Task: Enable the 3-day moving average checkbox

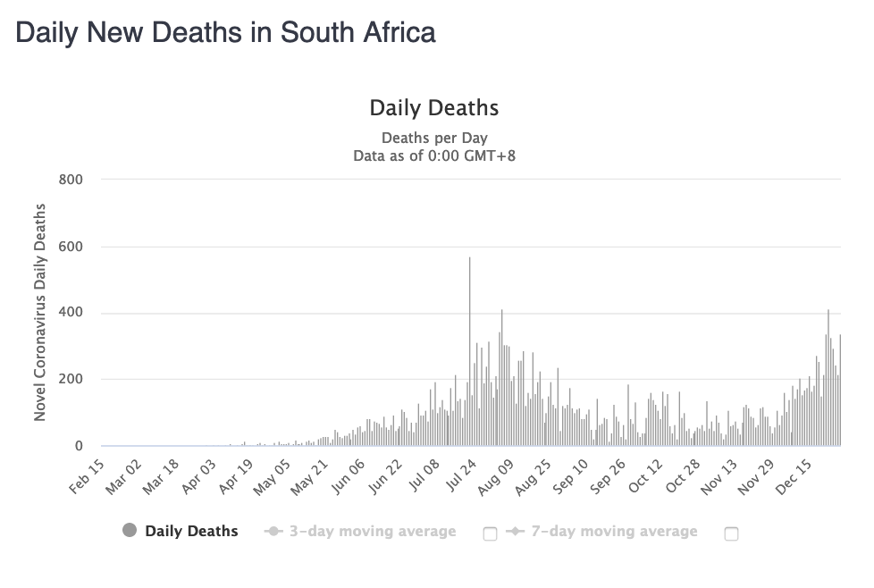Action: click(490, 533)
